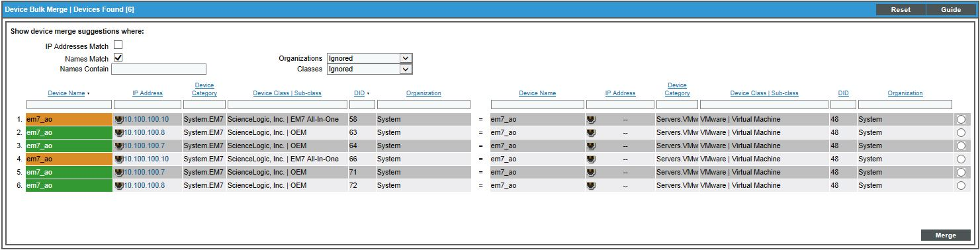Open IP link 10.100.100.8 for DID 63

point(144,133)
